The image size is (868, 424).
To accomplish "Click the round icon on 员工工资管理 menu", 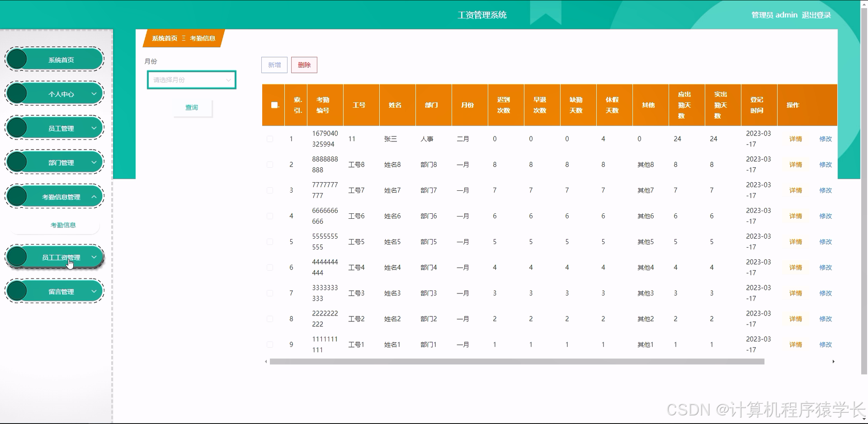I will click(17, 257).
